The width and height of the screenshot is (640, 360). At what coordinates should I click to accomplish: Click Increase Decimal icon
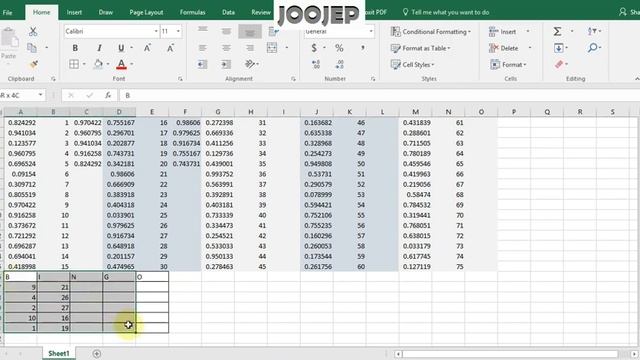316,64
